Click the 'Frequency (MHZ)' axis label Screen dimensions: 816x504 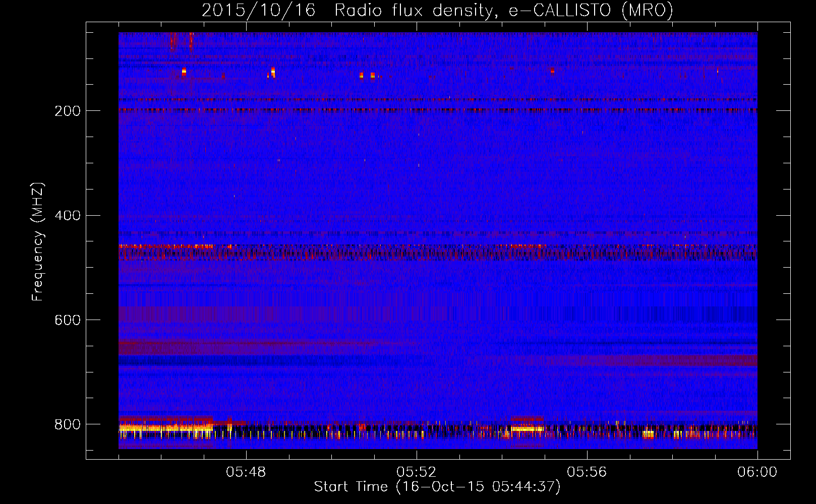[x=38, y=242]
